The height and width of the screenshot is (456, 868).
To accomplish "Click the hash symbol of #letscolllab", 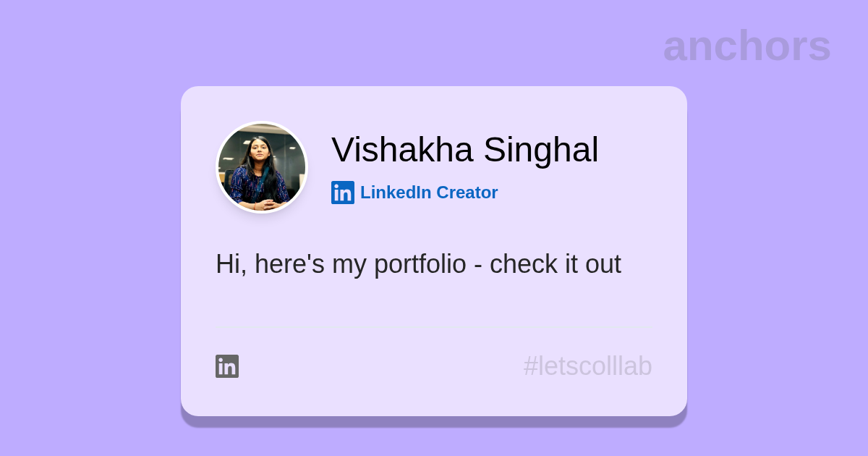I will point(530,366).
